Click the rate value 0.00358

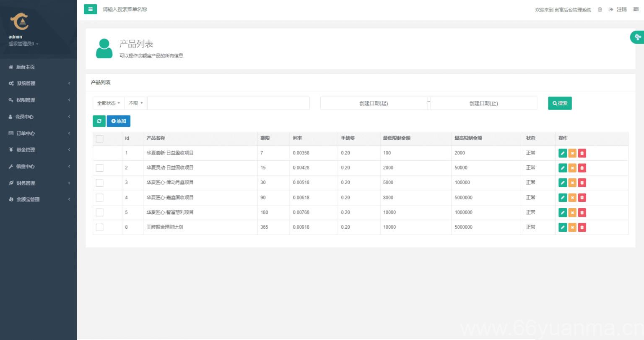point(301,153)
